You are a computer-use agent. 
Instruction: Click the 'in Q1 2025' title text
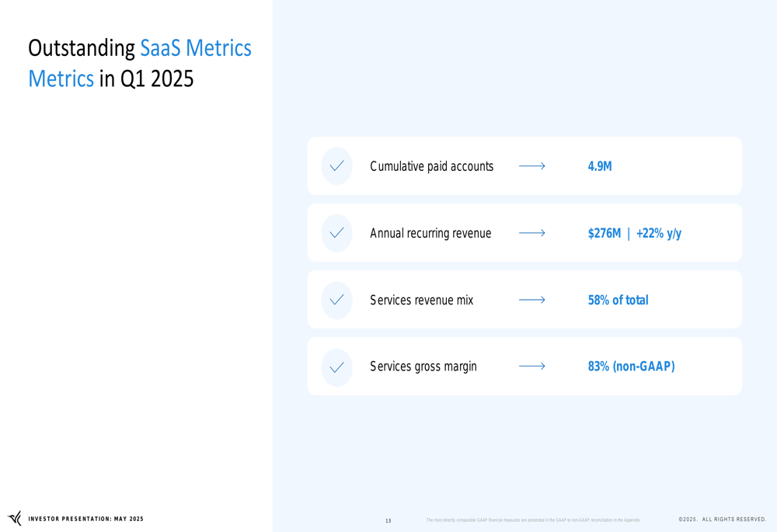tap(146, 78)
